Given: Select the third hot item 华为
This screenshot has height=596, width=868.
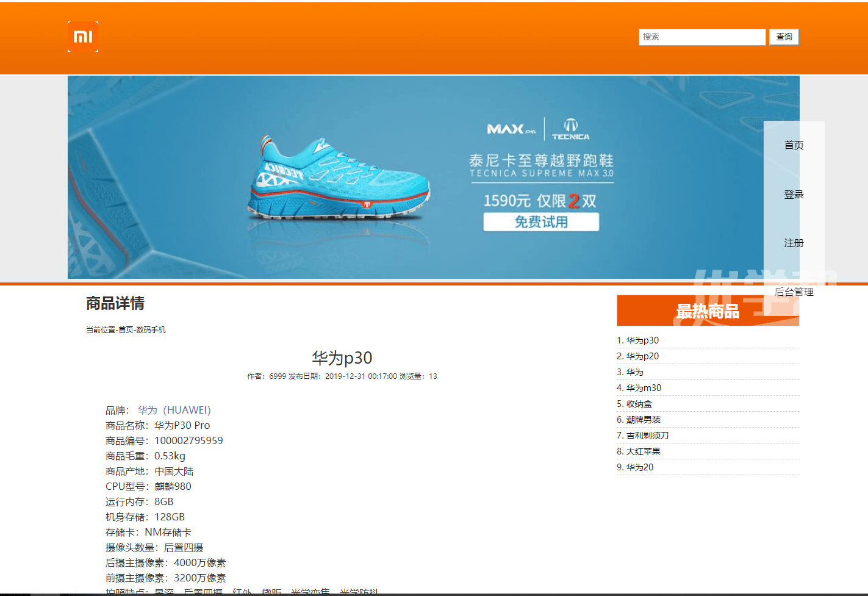Looking at the screenshot, I should click(634, 372).
